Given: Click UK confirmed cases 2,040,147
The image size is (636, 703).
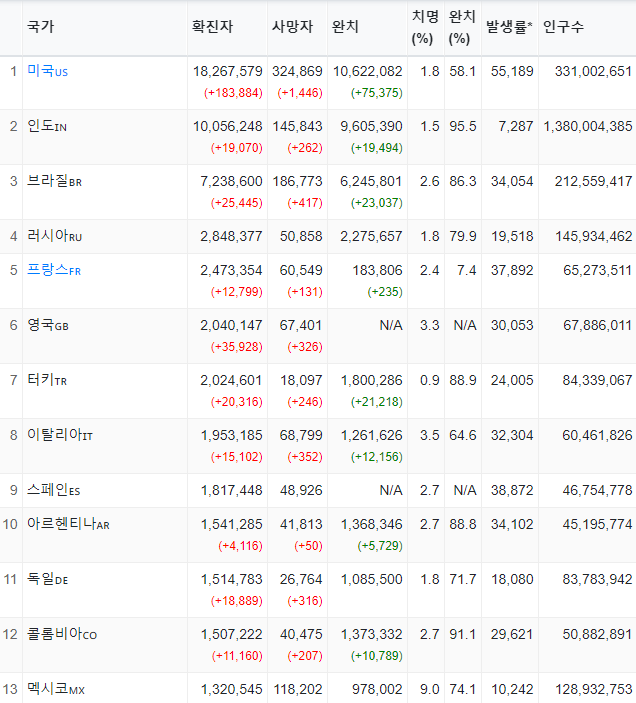Looking at the screenshot, I should [x=231, y=325].
